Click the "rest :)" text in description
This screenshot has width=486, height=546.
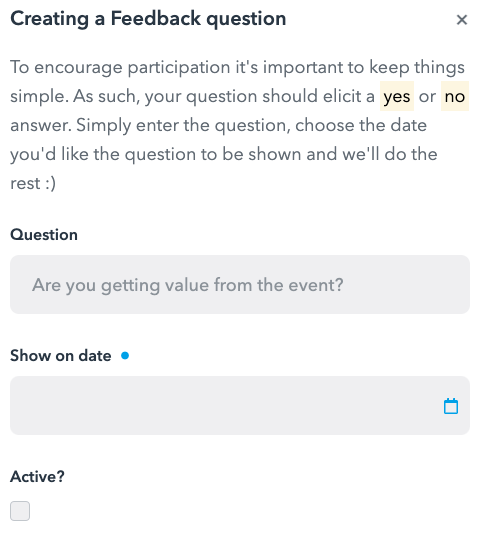click(33, 183)
